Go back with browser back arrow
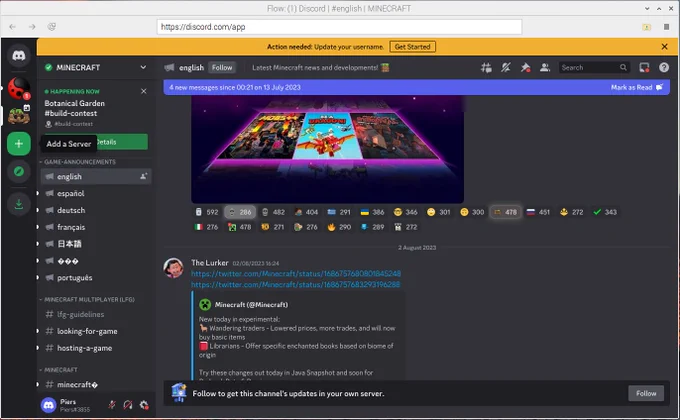Viewport: 680px width, 420px height. 13,27
